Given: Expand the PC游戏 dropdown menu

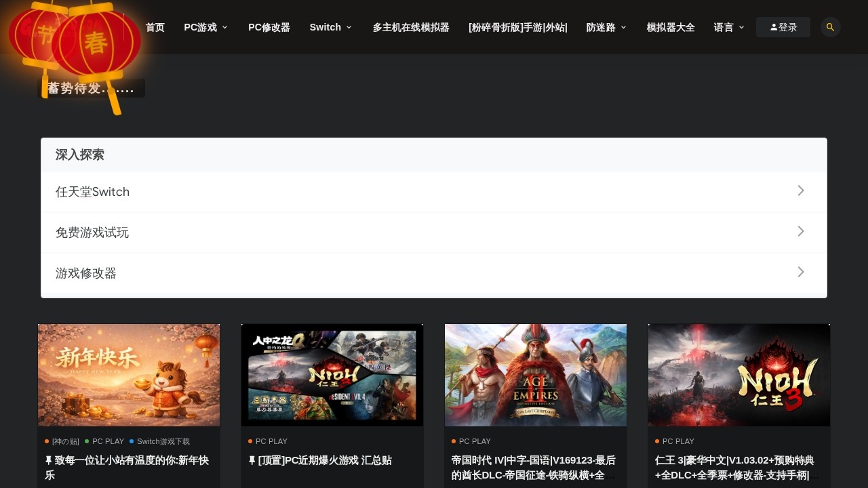Looking at the screenshot, I should [x=205, y=27].
